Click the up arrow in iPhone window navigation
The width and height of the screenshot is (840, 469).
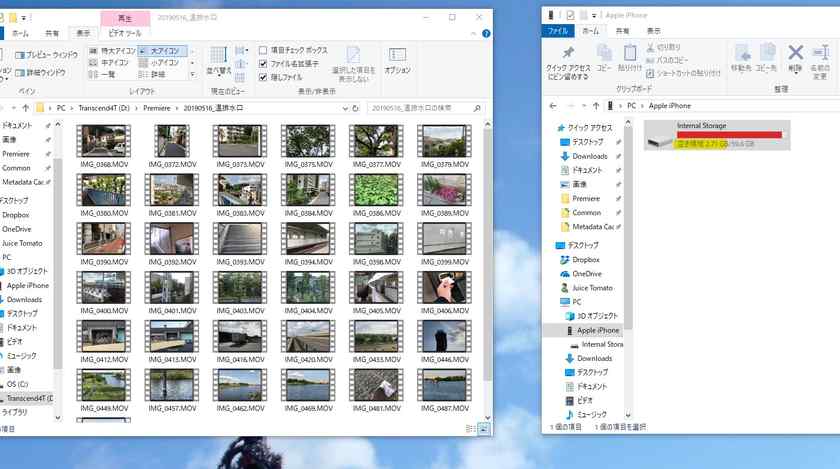point(596,106)
